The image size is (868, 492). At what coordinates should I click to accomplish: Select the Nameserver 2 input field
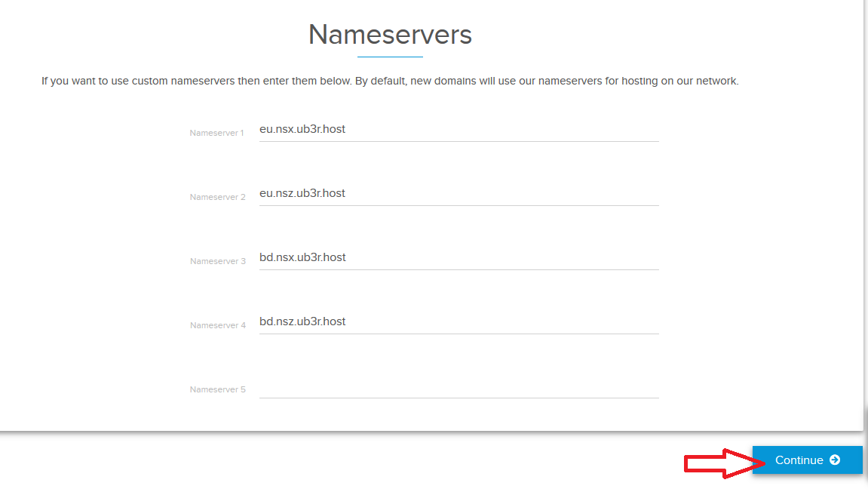tap(459, 194)
